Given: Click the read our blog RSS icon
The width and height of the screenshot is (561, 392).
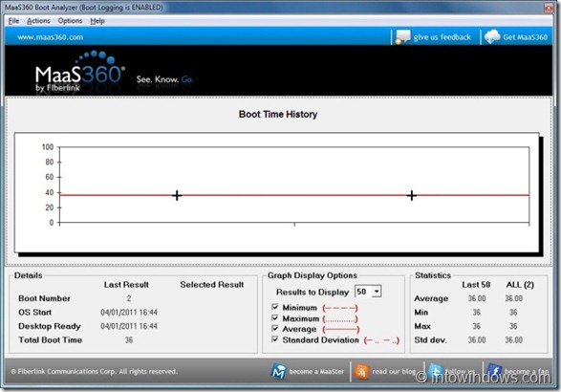Looking at the screenshot, I should pyautogui.click(x=361, y=372).
